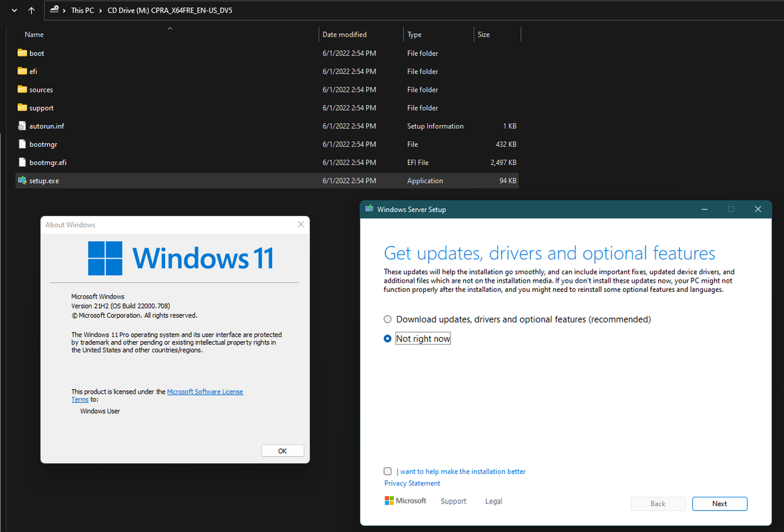Click the Back button in Setup
The width and height of the screenshot is (784, 532).
(658, 503)
